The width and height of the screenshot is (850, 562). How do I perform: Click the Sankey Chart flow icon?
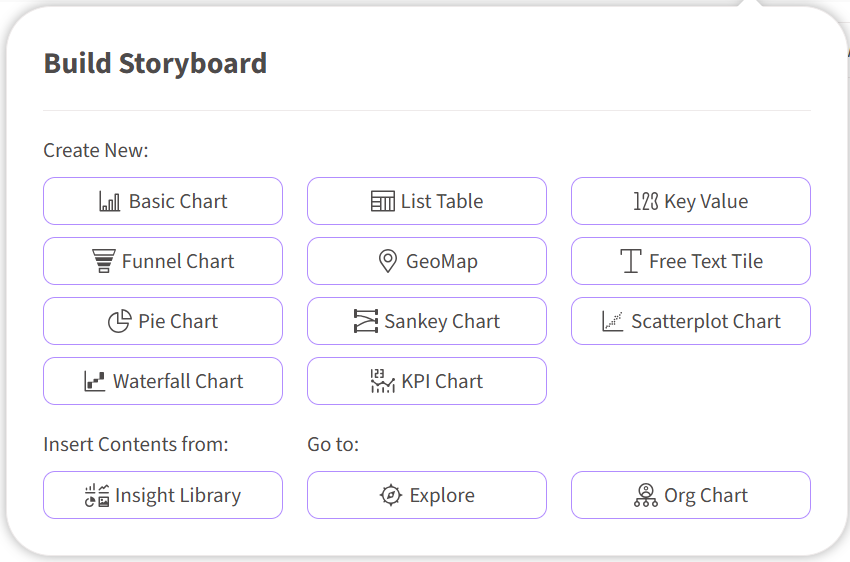click(x=365, y=321)
